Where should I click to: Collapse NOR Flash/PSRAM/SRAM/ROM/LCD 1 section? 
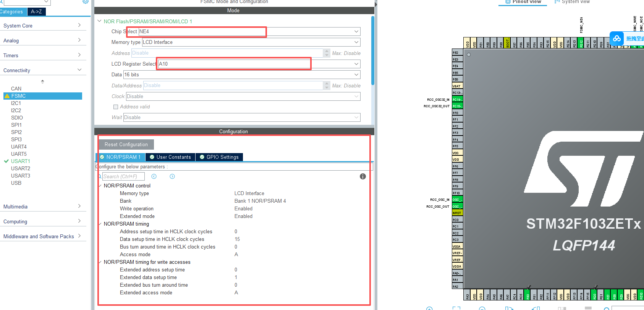point(99,21)
